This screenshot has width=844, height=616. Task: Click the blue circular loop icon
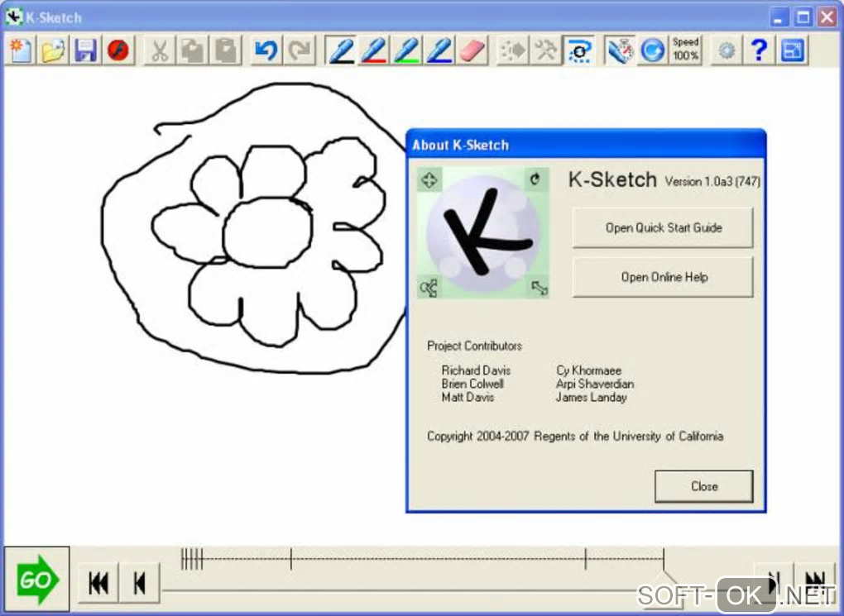point(652,51)
